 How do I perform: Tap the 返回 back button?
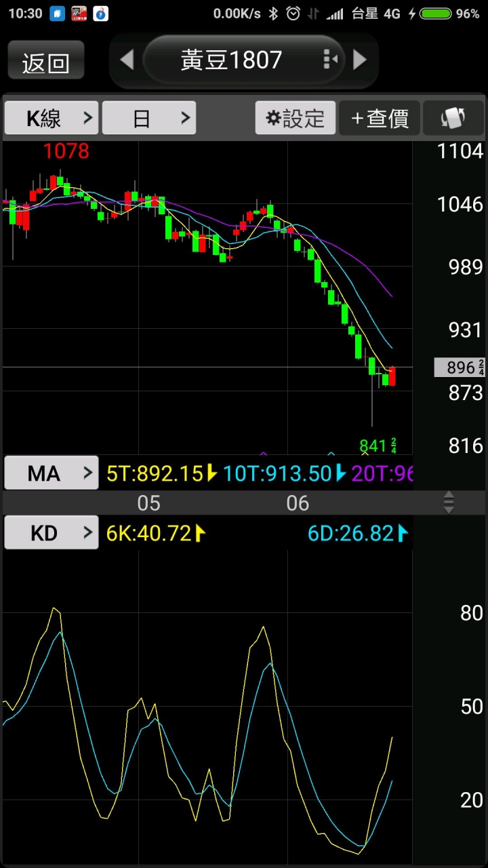tap(46, 61)
